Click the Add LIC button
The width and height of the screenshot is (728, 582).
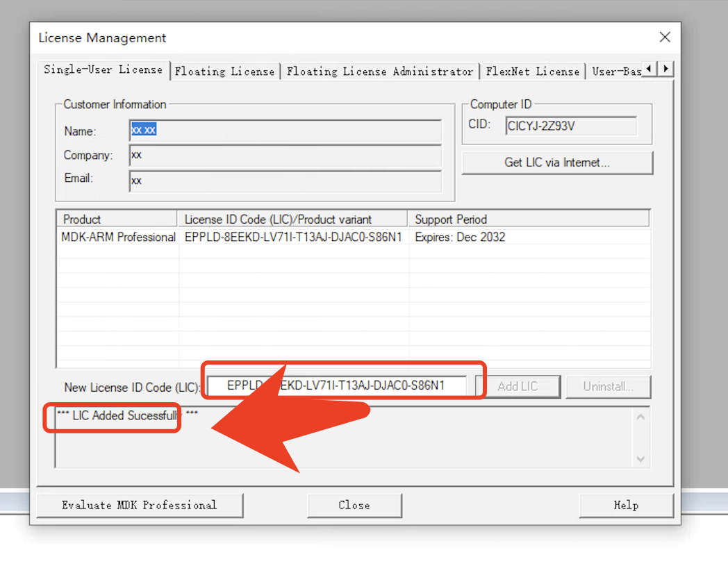point(518,387)
